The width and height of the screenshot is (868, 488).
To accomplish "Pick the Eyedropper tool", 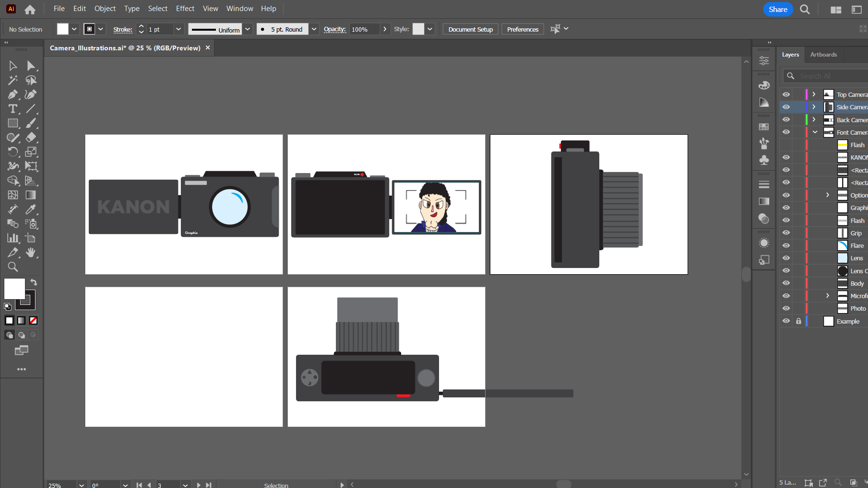I will (31, 209).
